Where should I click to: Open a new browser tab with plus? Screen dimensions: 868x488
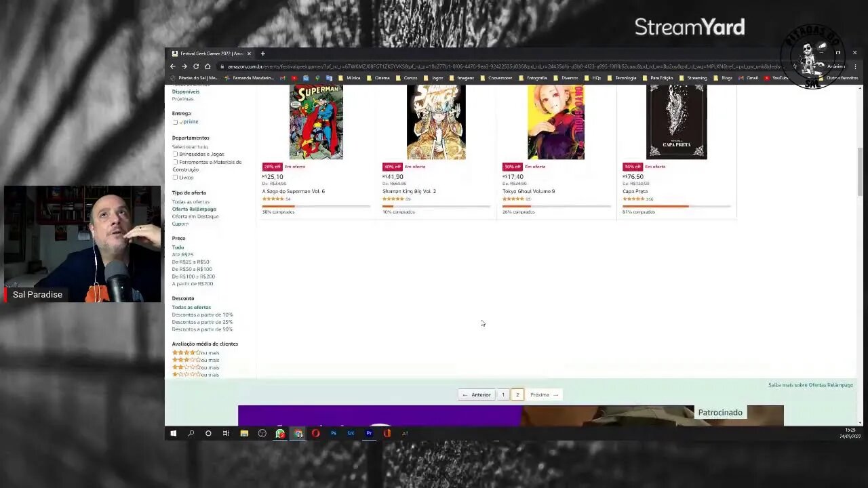262,54
